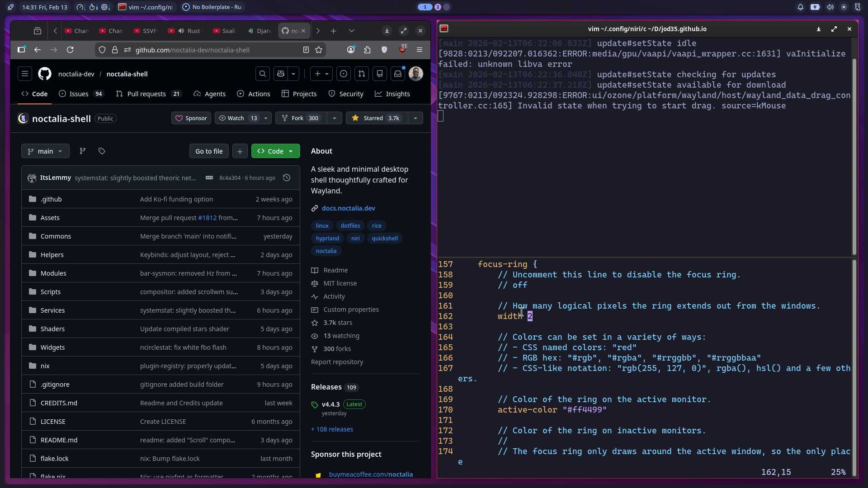Bookmark page with Firefox star icon
The image size is (868, 488).
point(319,50)
